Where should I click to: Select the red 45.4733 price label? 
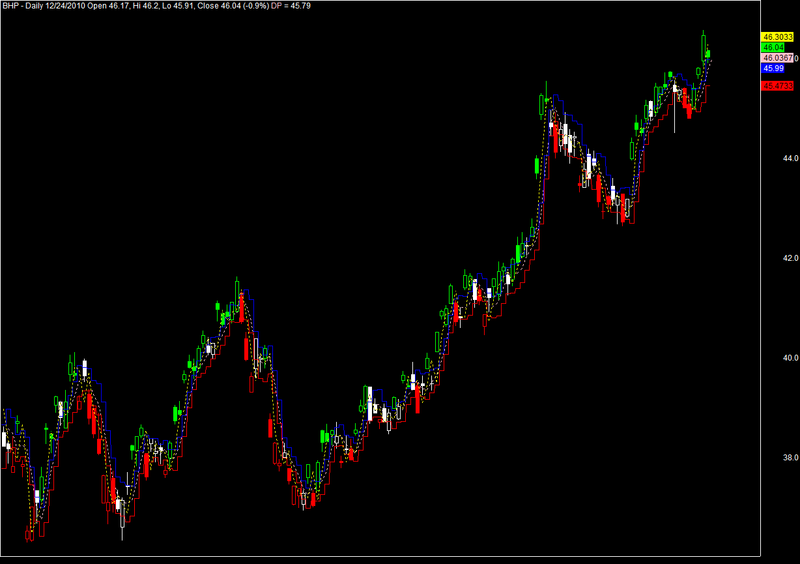pos(778,86)
